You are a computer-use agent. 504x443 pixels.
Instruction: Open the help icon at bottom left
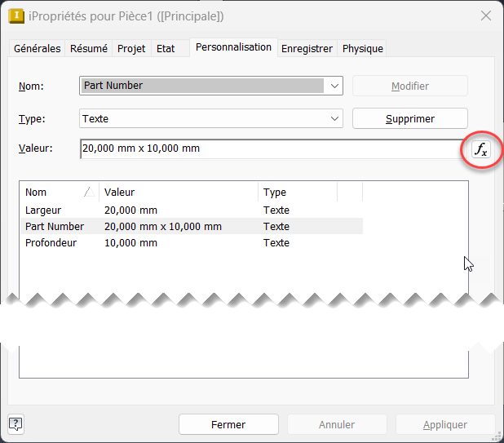[x=15, y=423]
